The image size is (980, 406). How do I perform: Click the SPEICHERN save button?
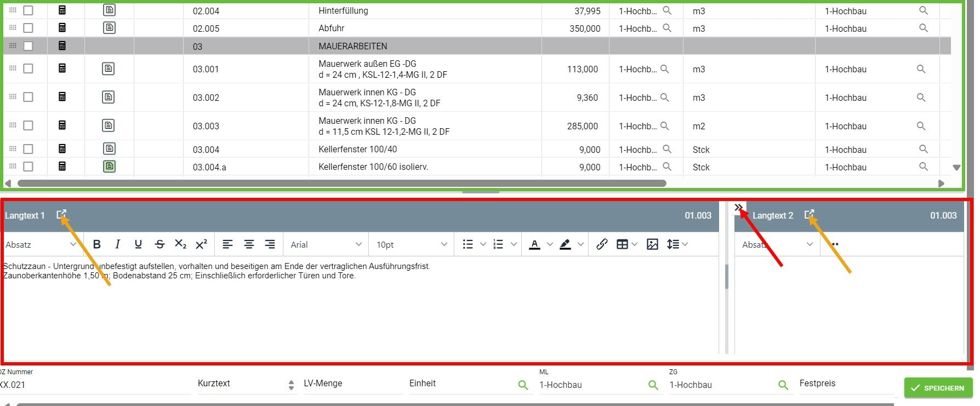[x=938, y=388]
